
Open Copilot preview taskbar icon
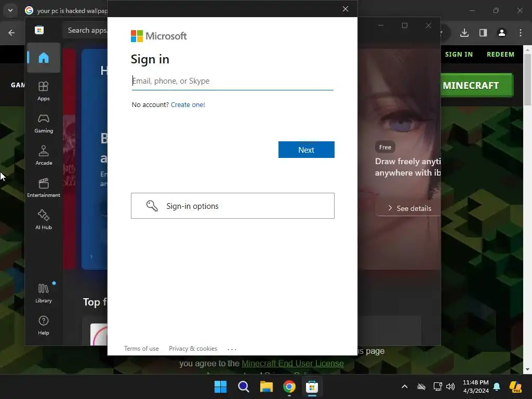coord(515,387)
